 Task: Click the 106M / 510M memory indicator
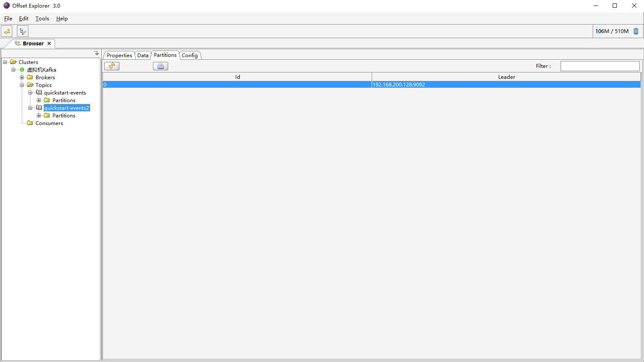coord(612,31)
